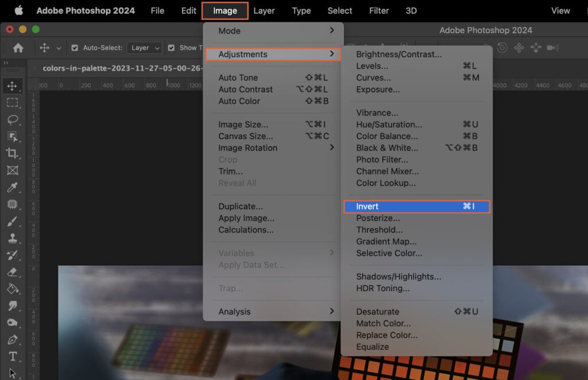Click the Home screen icon
Image resolution: width=588 pixels, height=380 pixels.
tap(18, 47)
